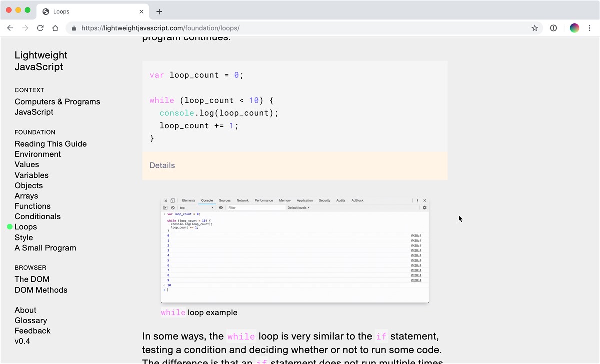Open the DOM Methods sidebar link
This screenshot has height=364, width=600.
41,290
